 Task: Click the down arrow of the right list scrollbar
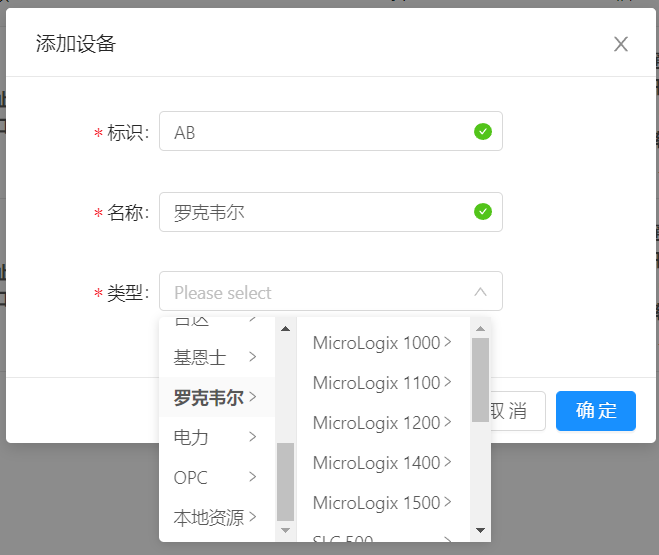coord(480,530)
